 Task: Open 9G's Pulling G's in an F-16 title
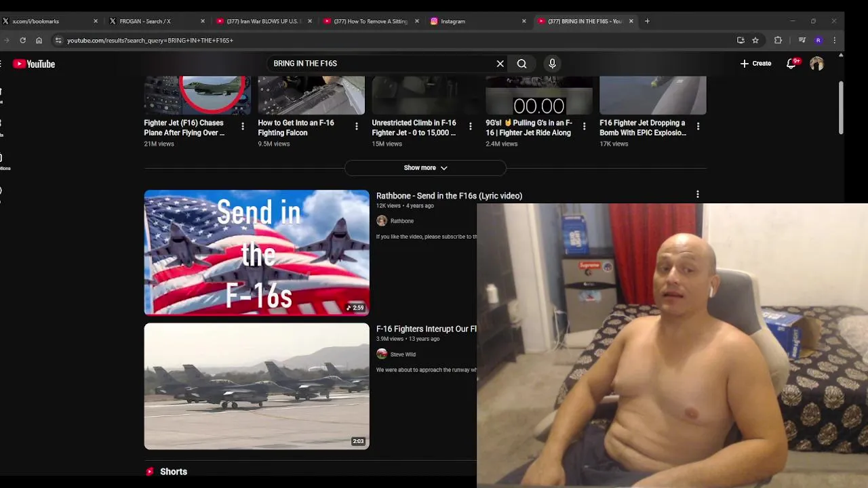[x=529, y=128]
